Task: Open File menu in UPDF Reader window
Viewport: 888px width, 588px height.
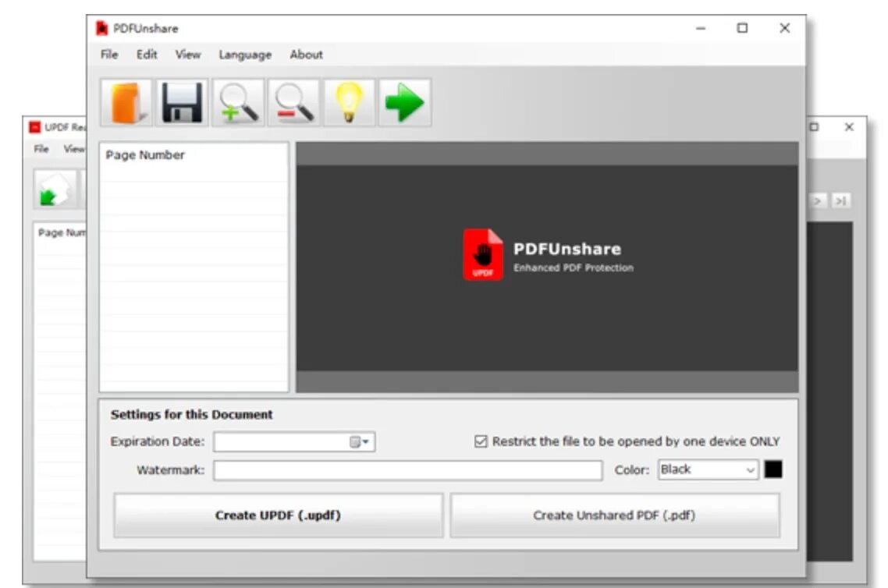Action: 41,149
